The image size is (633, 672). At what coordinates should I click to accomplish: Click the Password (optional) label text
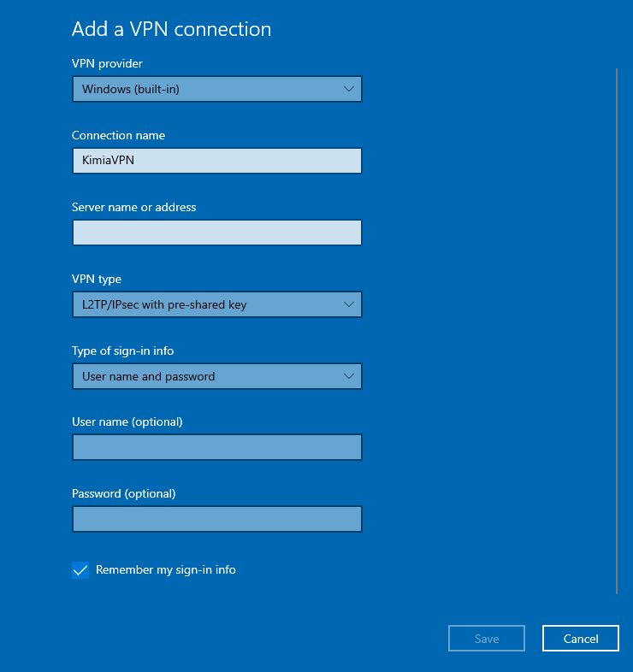(123, 493)
